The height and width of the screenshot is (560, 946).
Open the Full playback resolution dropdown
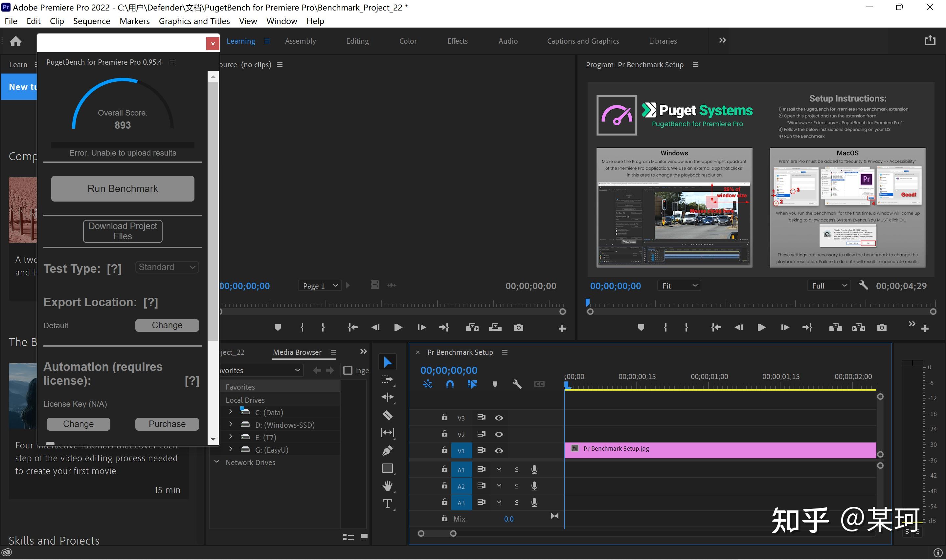829,286
